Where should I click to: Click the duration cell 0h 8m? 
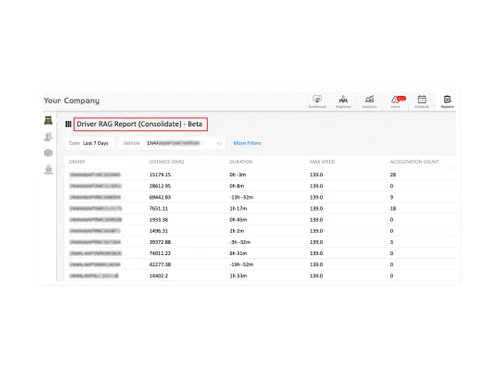tap(237, 186)
